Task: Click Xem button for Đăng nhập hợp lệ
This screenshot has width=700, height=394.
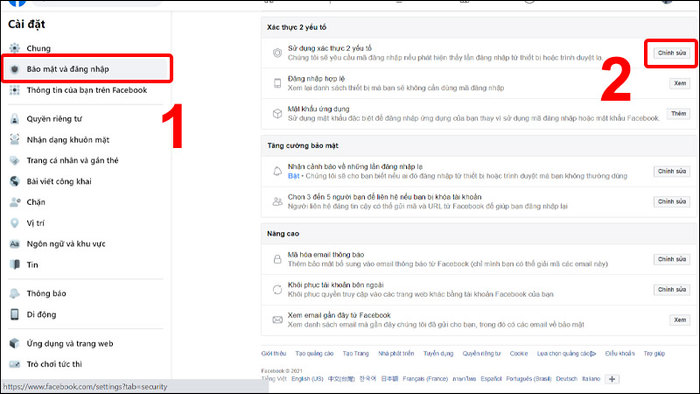Action: [679, 83]
